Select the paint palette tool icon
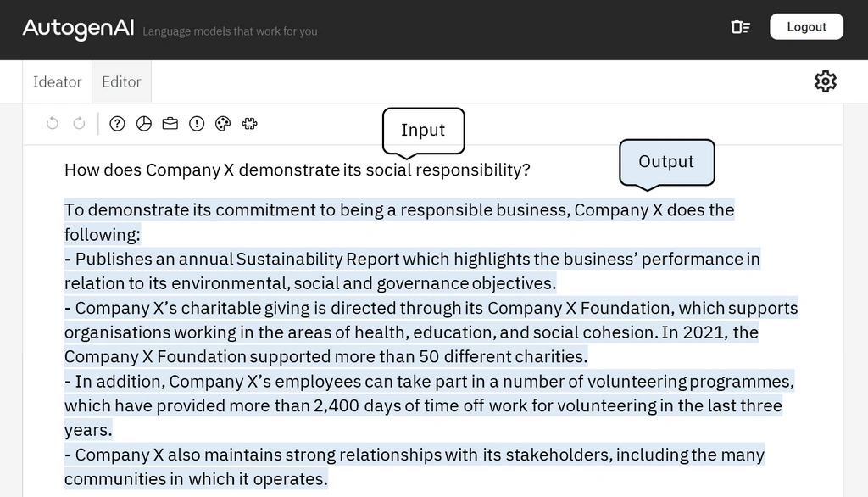The height and width of the screenshot is (497, 868). [223, 124]
